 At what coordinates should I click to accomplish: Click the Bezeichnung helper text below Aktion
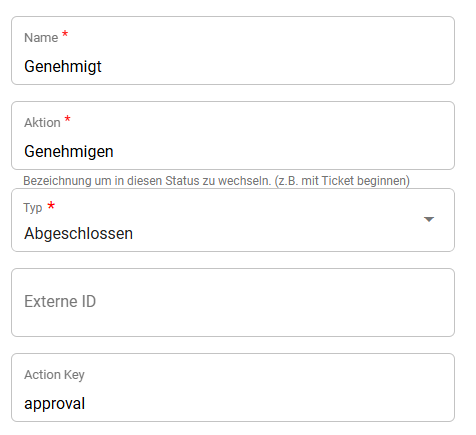tap(216, 181)
